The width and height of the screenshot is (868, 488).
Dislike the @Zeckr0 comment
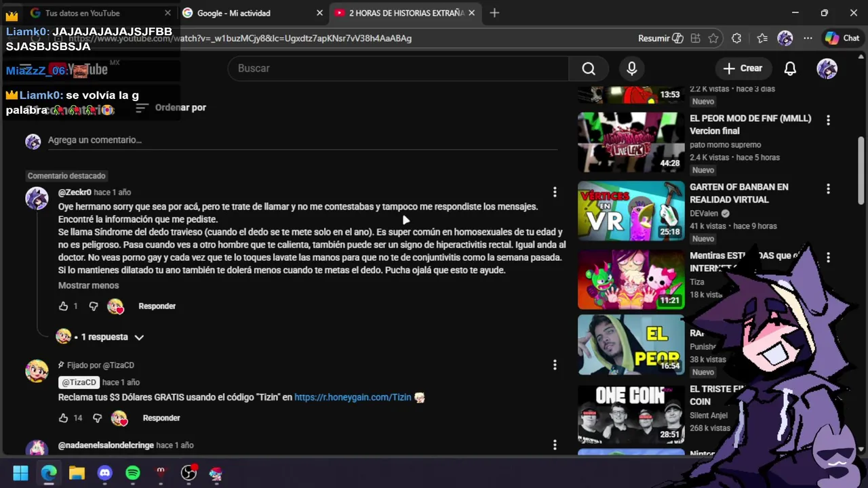click(94, 306)
